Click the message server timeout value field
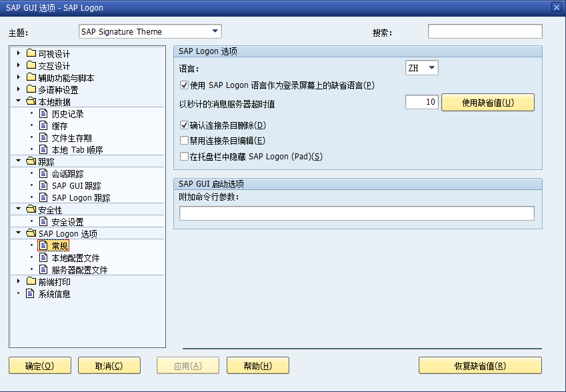Viewport: 566px width, 392px height. (421, 102)
